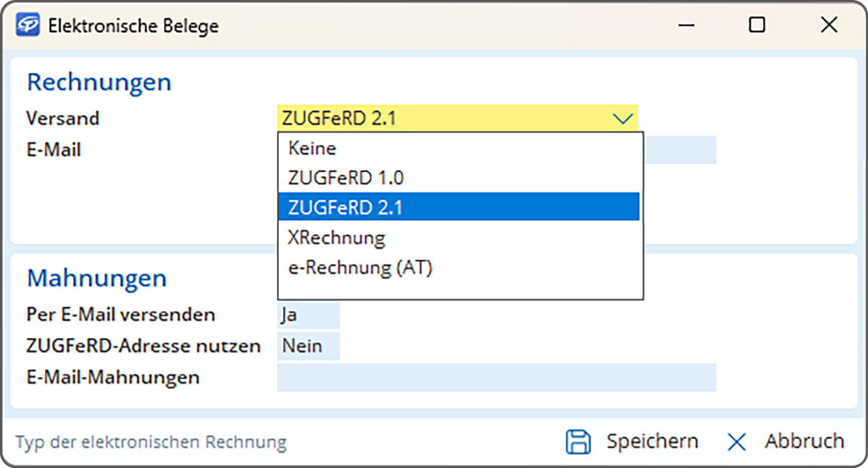
Task: Click the Rechnungen E-Mail input field
Action: coord(680,150)
